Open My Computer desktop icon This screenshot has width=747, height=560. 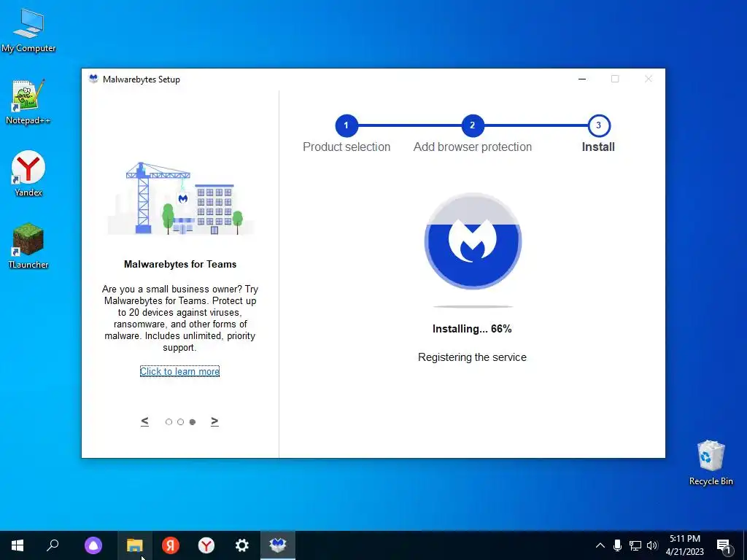click(x=28, y=30)
